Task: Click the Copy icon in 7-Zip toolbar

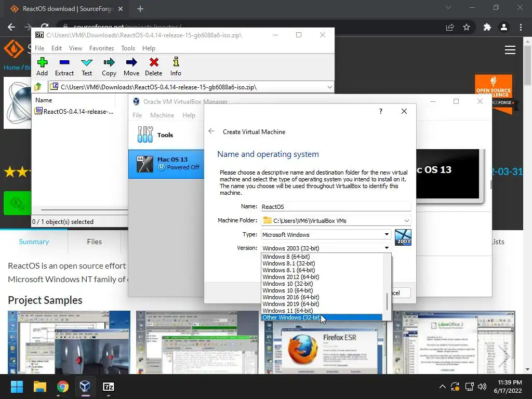Action: 109,66
